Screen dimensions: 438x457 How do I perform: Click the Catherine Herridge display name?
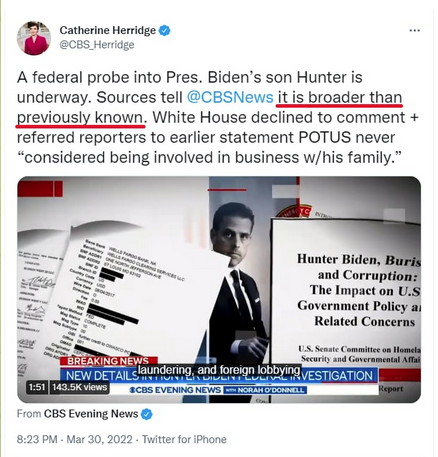click(x=107, y=30)
